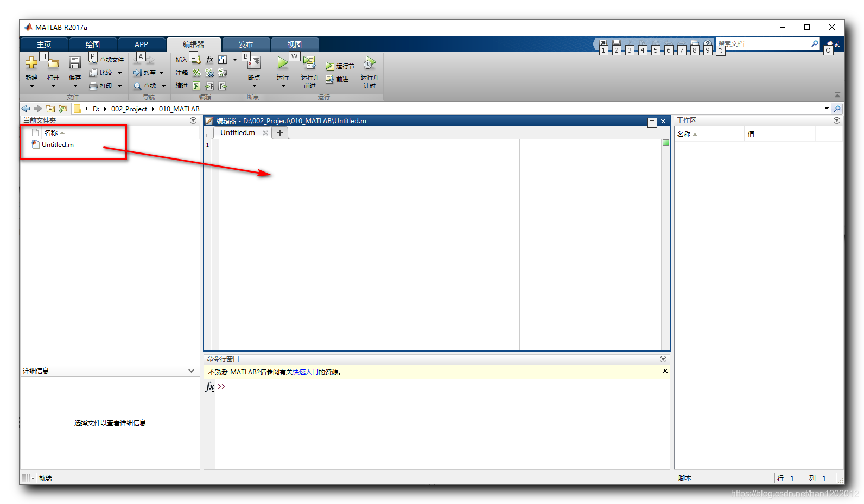The width and height of the screenshot is (864, 504).
Task: Click the Breakpoints (断点) icon
Action: pyautogui.click(x=254, y=63)
